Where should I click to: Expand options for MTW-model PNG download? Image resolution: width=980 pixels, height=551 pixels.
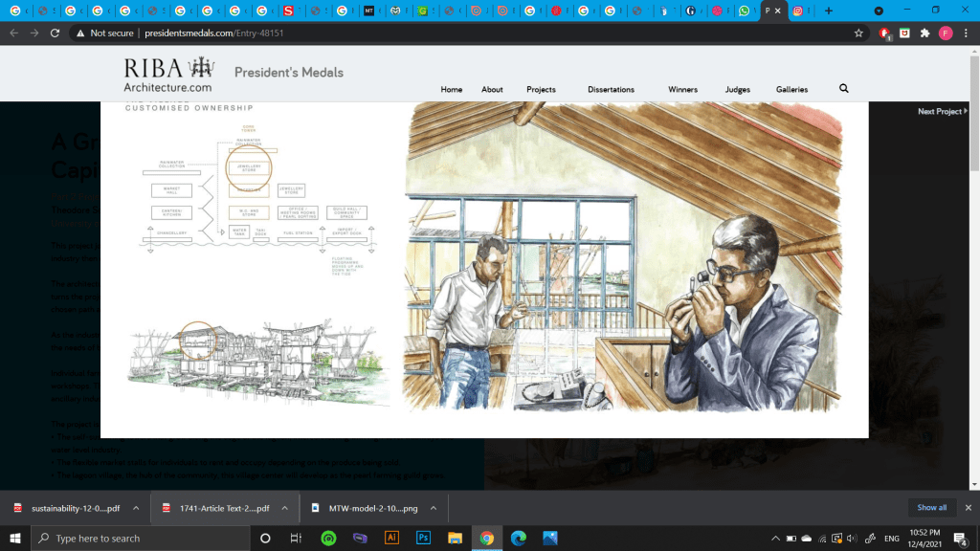pyautogui.click(x=432, y=508)
